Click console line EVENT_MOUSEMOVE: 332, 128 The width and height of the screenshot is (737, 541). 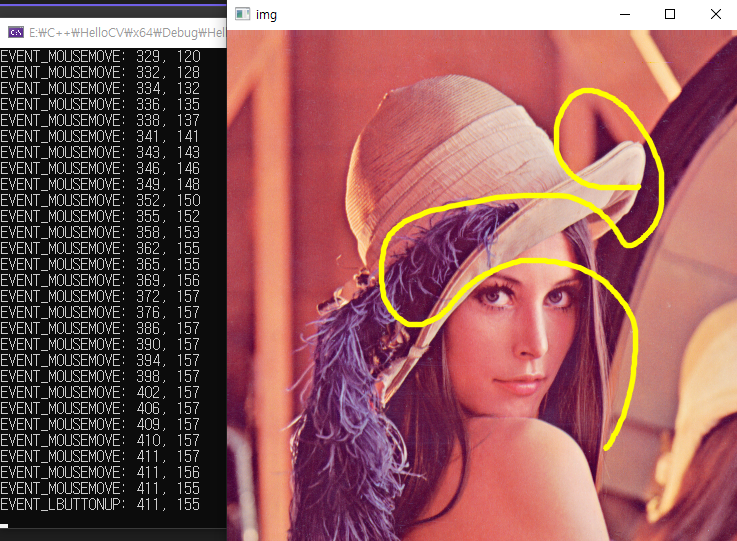100,72
